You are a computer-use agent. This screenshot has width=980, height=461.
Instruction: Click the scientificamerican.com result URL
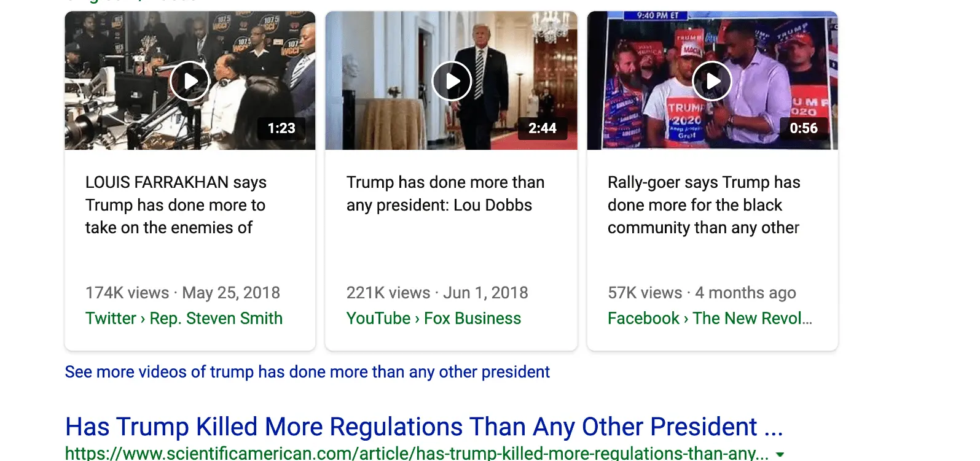point(417,453)
